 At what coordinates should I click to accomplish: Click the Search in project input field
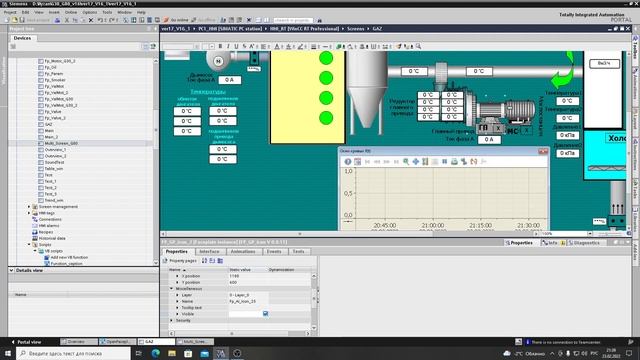coord(293,20)
